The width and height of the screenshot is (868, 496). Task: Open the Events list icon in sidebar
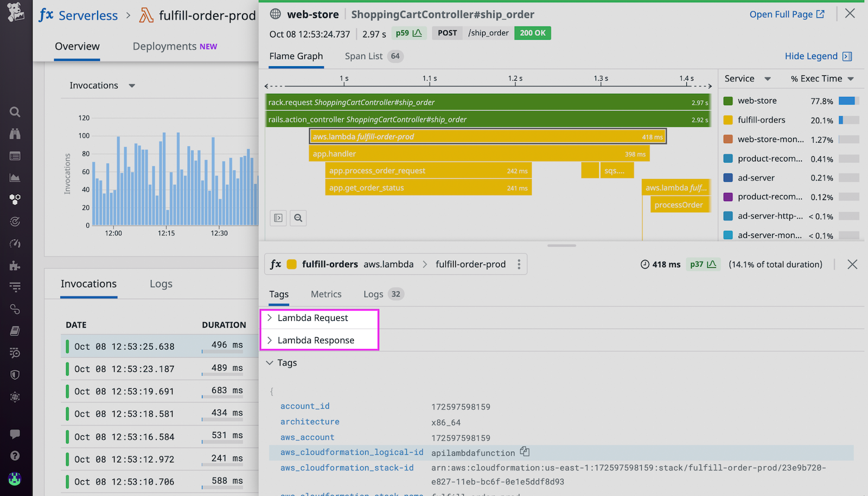coord(15,156)
